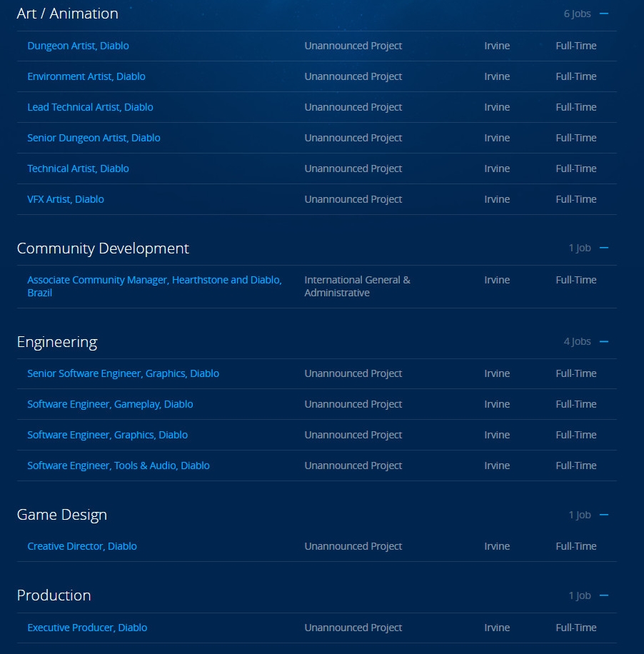Image resolution: width=644 pixels, height=654 pixels.
Task: Click "Irvine" in Environment Artist row
Action: (x=497, y=76)
